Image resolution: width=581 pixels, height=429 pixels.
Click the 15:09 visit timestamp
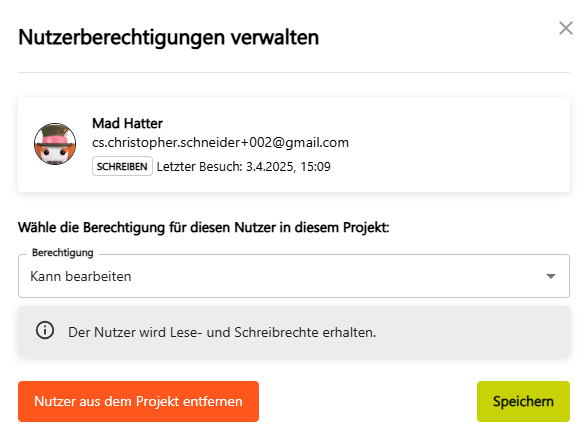point(316,167)
